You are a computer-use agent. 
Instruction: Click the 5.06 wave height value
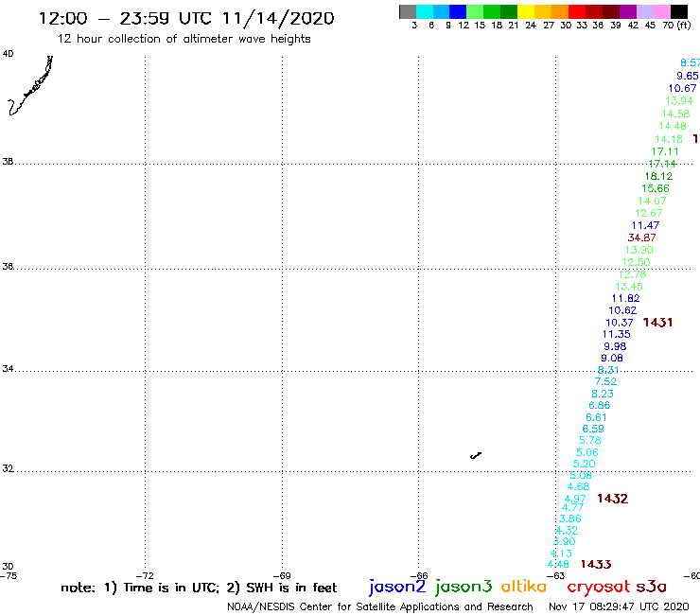[x=587, y=452]
